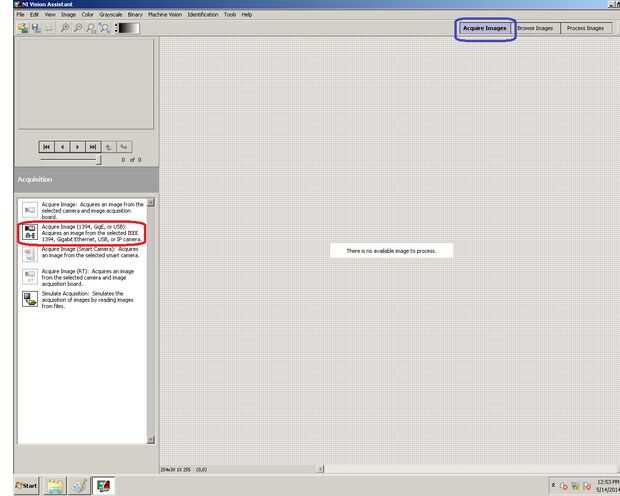Click the Acquisition panel header
This screenshot has height=496, width=620.
click(x=86, y=180)
